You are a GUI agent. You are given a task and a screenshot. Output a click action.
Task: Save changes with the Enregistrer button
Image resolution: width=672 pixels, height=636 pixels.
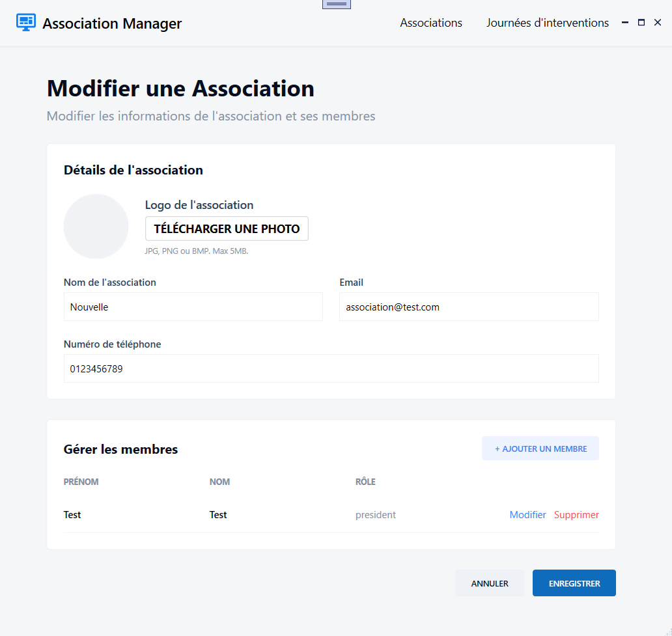[574, 583]
